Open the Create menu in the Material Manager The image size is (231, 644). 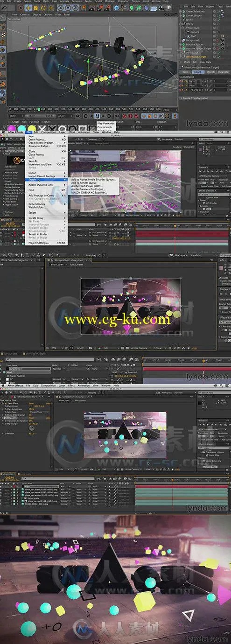pos(15,122)
